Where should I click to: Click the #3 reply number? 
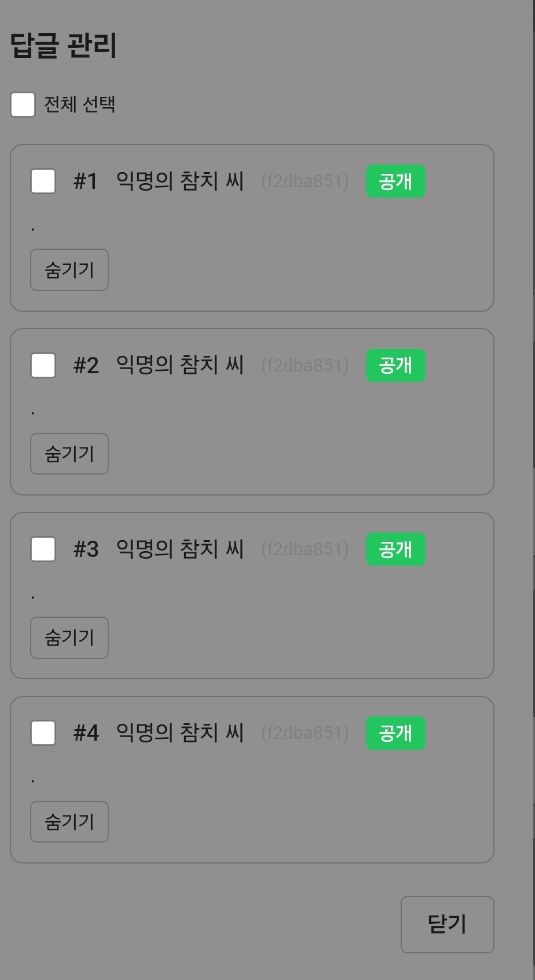pyautogui.click(x=86, y=549)
